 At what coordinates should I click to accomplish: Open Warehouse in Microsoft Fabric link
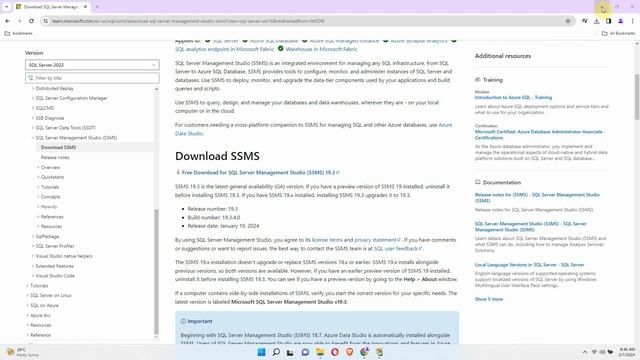(x=321, y=49)
